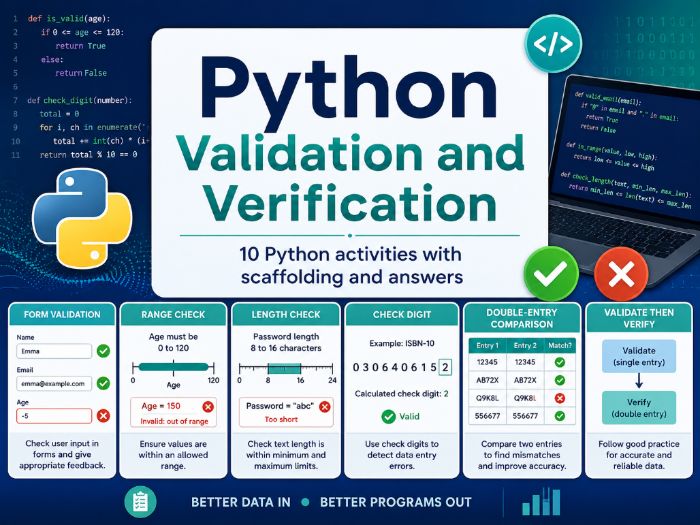Click 'def check_digit(number):' code line
Viewport: 700px width, 525px height.
click(x=79, y=100)
